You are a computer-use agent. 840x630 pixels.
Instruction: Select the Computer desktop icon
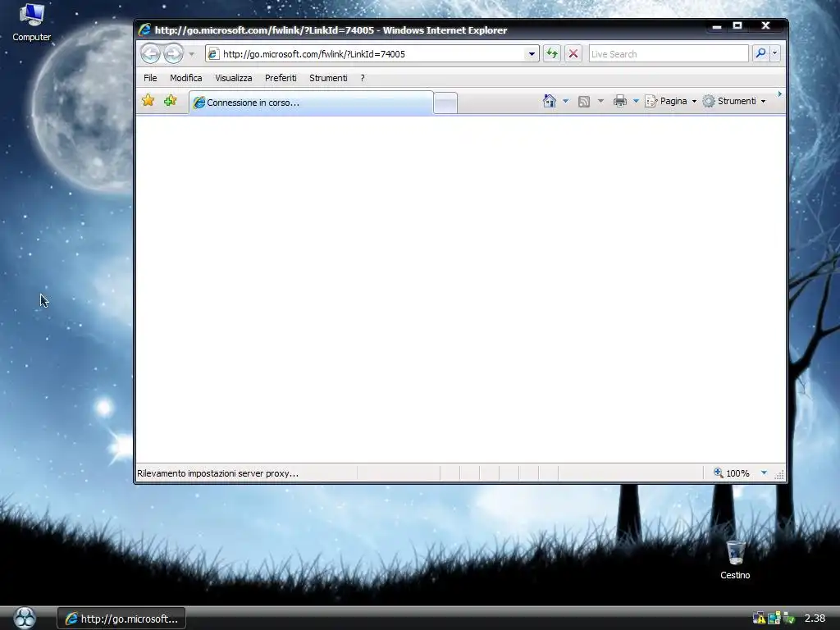point(32,22)
